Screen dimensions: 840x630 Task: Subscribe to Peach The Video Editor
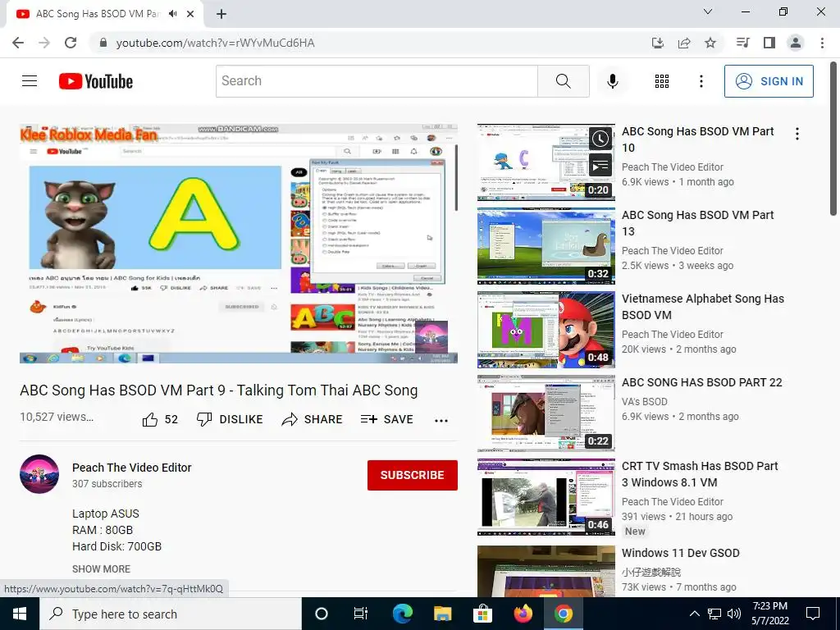click(412, 475)
